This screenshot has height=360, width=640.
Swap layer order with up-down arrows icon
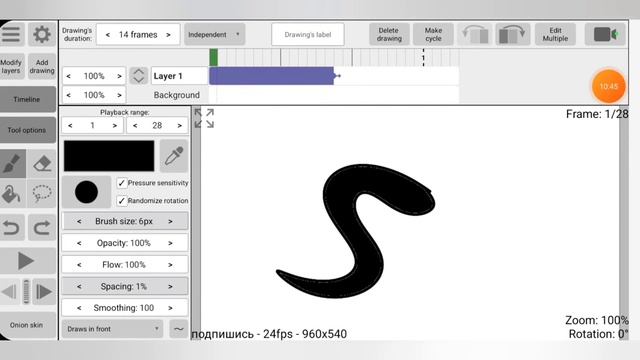[138, 76]
